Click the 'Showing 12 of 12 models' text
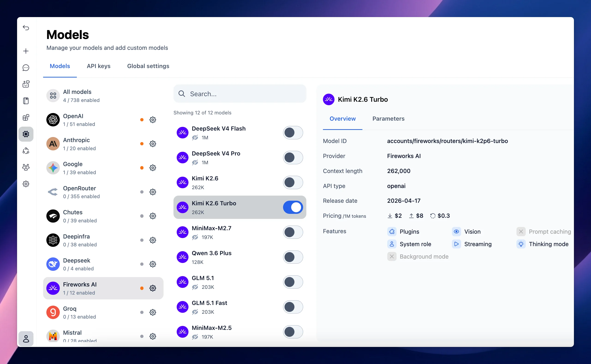Viewport: 591px width, 364px height. (202, 113)
